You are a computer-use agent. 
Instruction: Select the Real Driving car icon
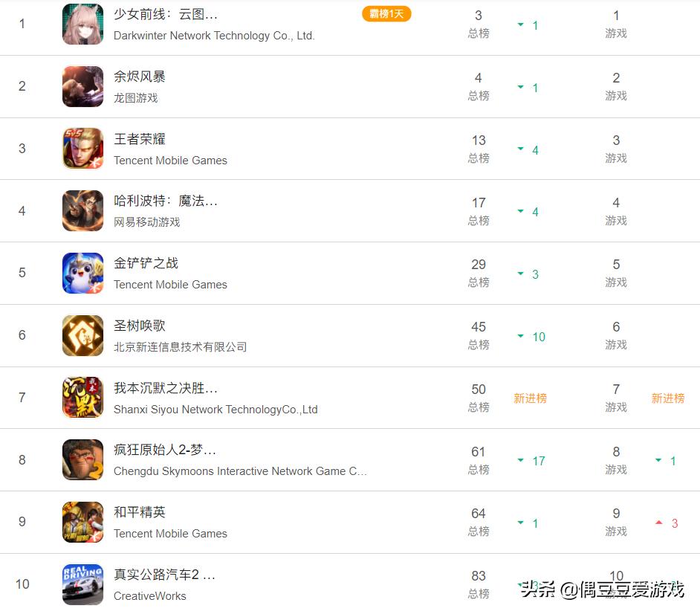[82, 584]
